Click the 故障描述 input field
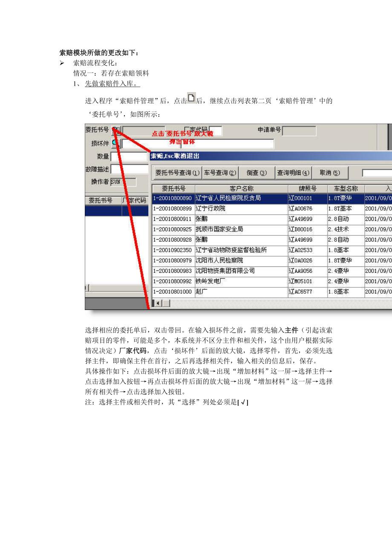 point(129,169)
